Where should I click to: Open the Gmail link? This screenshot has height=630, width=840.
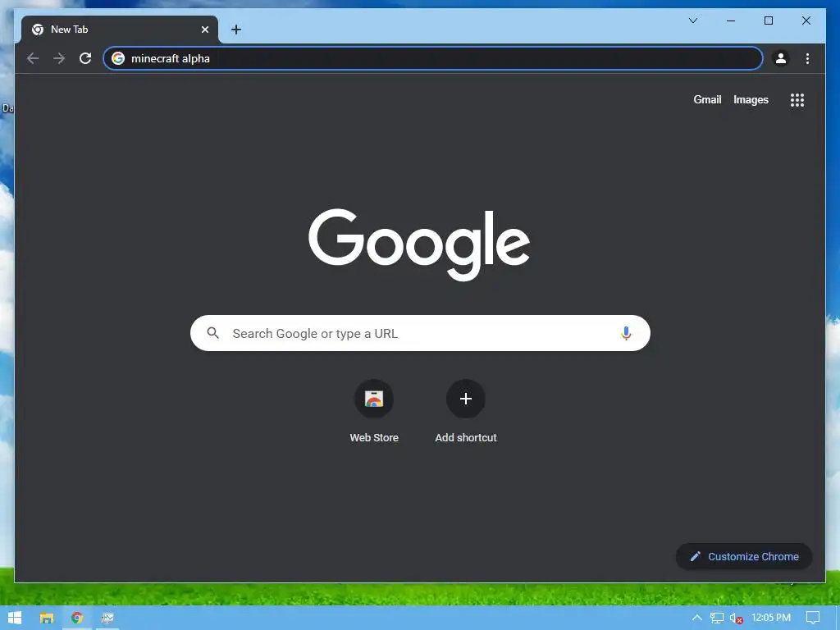click(x=707, y=99)
